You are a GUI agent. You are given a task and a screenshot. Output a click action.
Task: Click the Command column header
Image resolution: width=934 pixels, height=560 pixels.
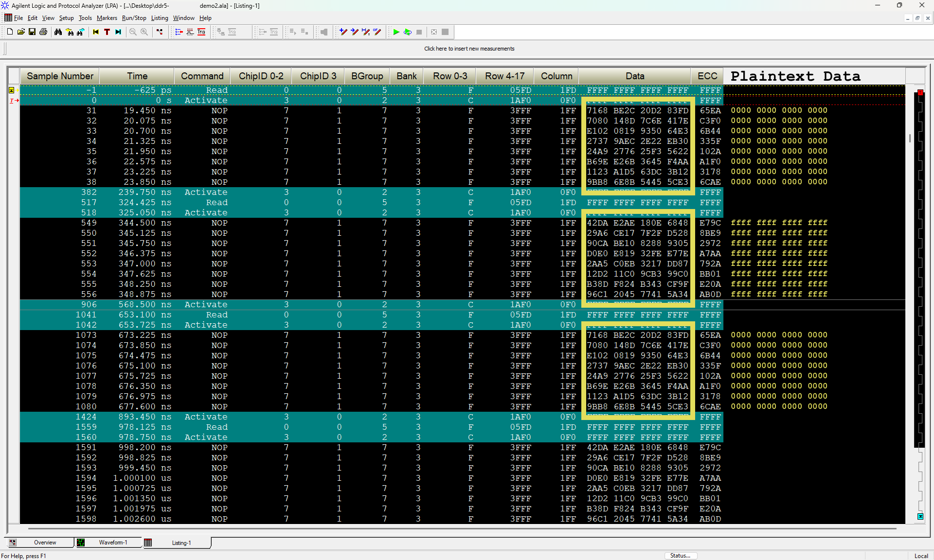pos(202,76)
